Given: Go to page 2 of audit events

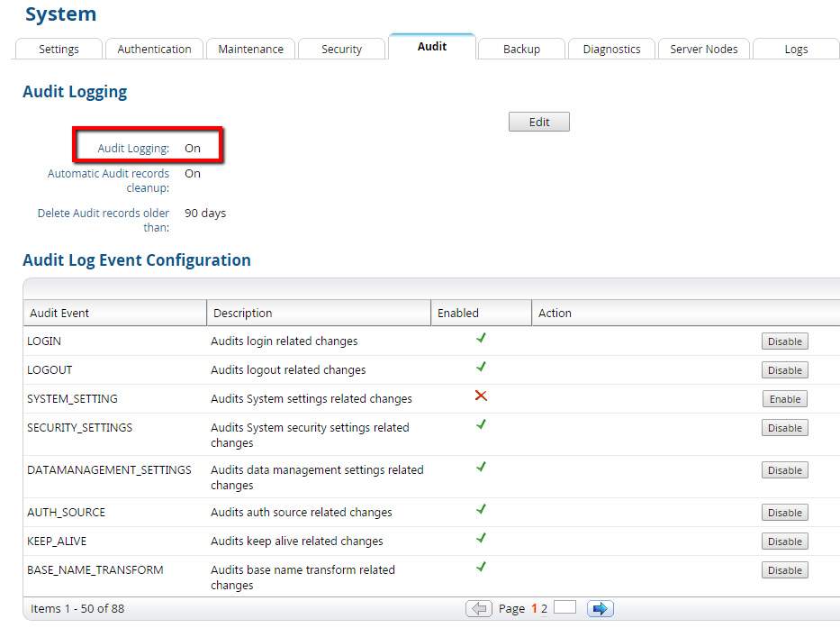Looking at the screenshot, I should (544, 609).
